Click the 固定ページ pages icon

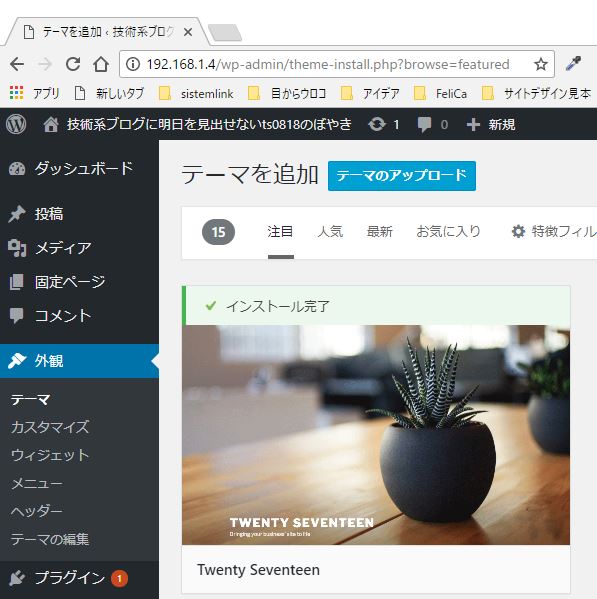[17, 282]
